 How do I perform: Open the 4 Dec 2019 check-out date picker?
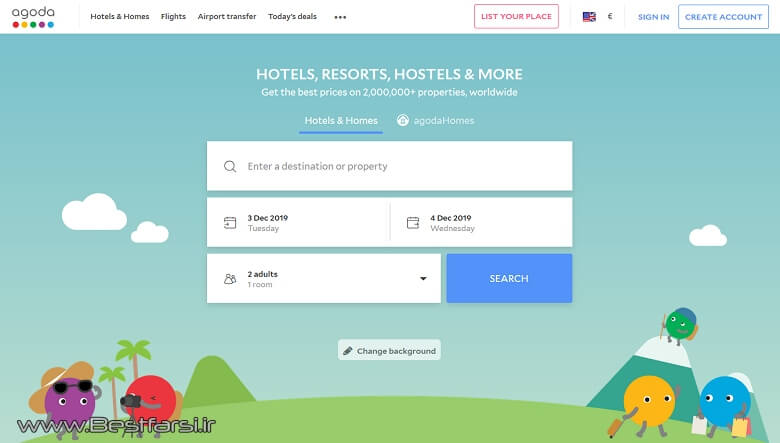[482, 222]
